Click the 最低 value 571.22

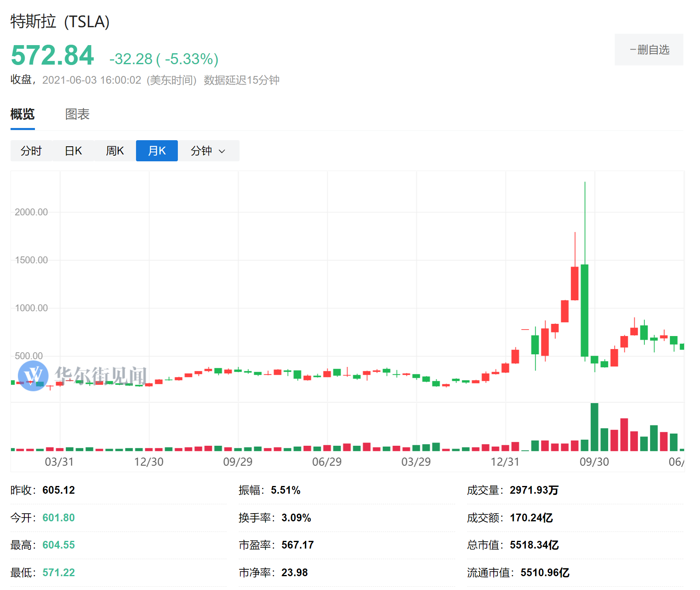(59, 573)
